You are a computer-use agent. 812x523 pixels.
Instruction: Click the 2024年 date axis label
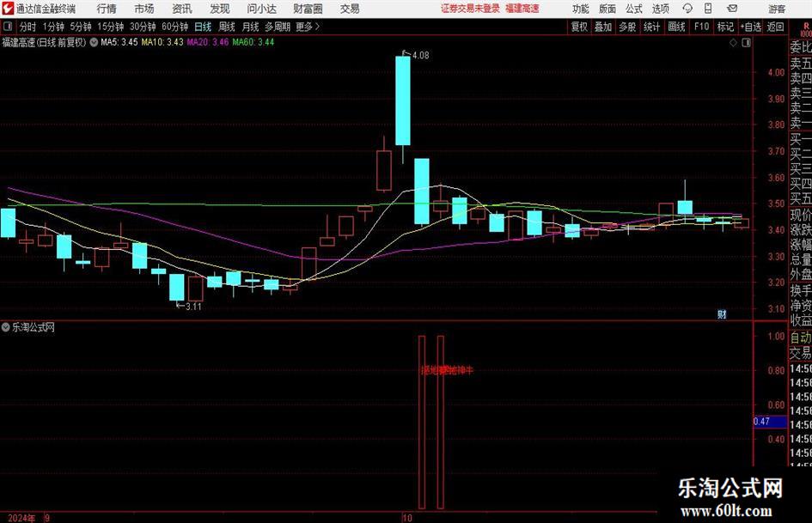(21, 518)
